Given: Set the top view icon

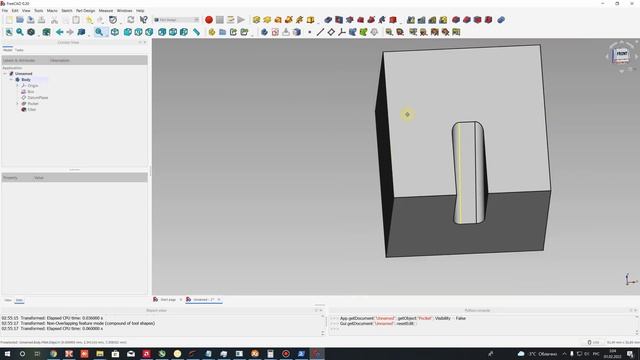Looking at the screenshot, I should tap(138, 32).
